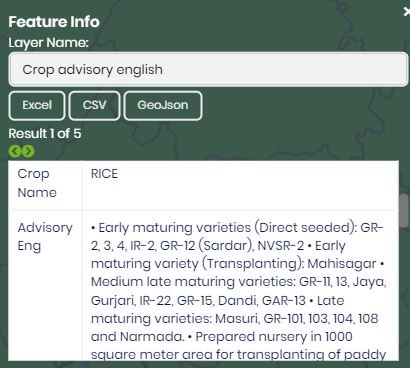410x368 pixels.
Task: Click the Late maturing varieties Masuri line
Action: (234, 319)
